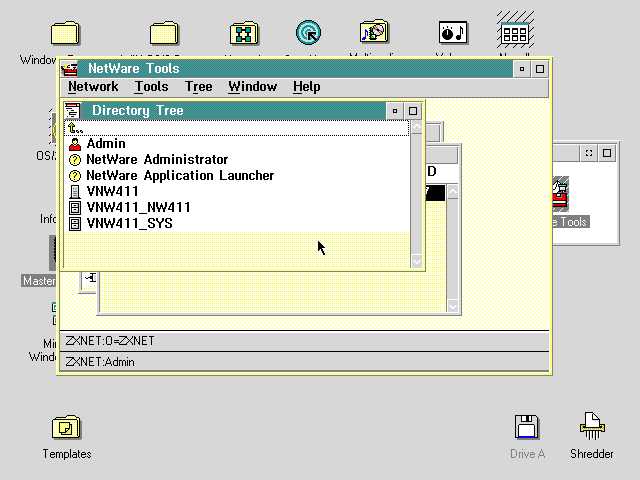Image resolution: width=640 pixels, height=480 pixels.
Task: Click the Multimedia folder desktop icon
Action: tap(374, 31)
